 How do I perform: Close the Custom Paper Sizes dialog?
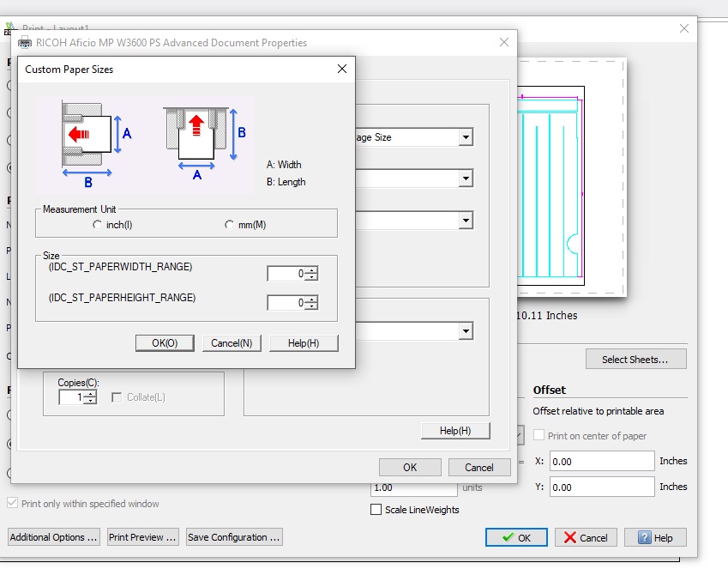pos(342,69)
